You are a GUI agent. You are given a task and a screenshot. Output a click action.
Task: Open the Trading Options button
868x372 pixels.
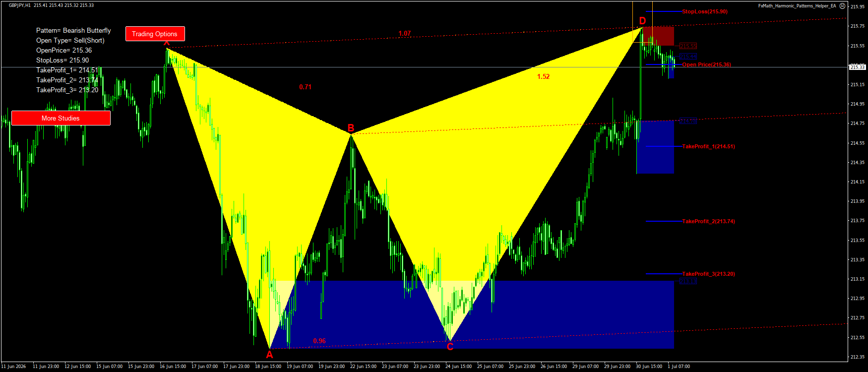click(155, 34)
